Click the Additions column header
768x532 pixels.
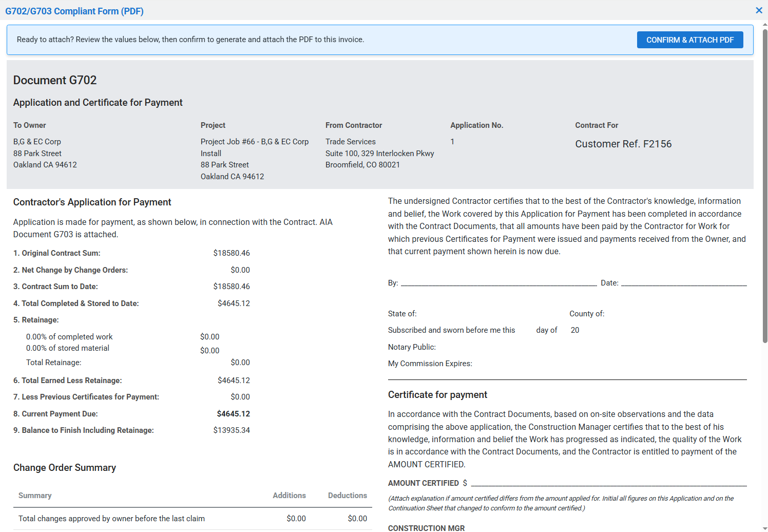click(289, 496)
